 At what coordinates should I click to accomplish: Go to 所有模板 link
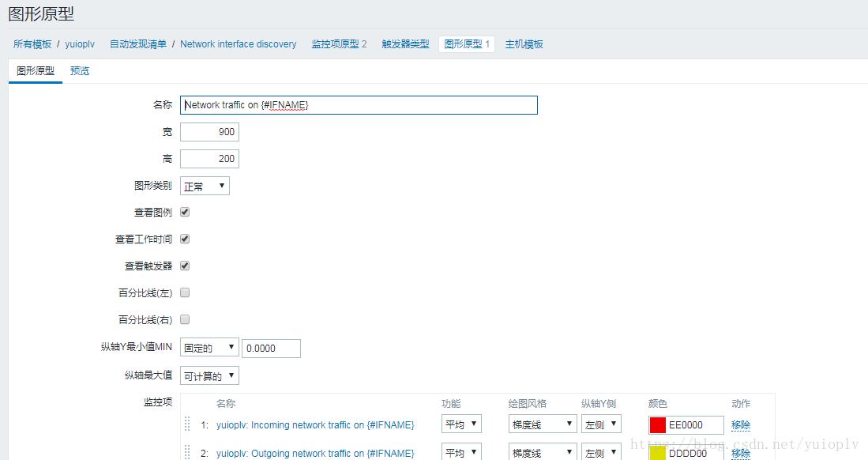[32, 43]
